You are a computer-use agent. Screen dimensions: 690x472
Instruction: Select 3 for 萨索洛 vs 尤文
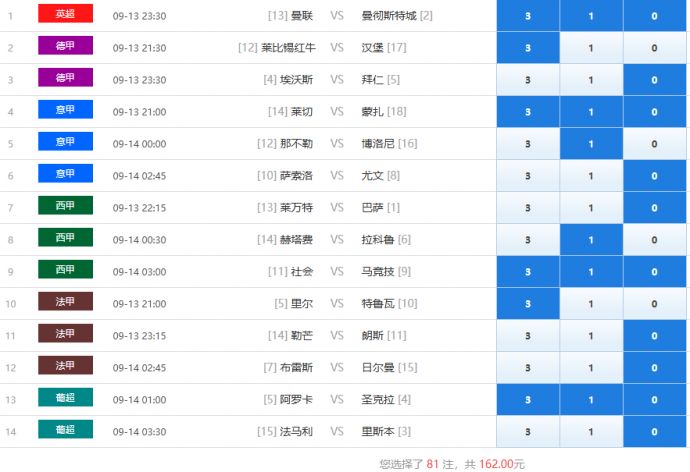[x=528, y=176]
